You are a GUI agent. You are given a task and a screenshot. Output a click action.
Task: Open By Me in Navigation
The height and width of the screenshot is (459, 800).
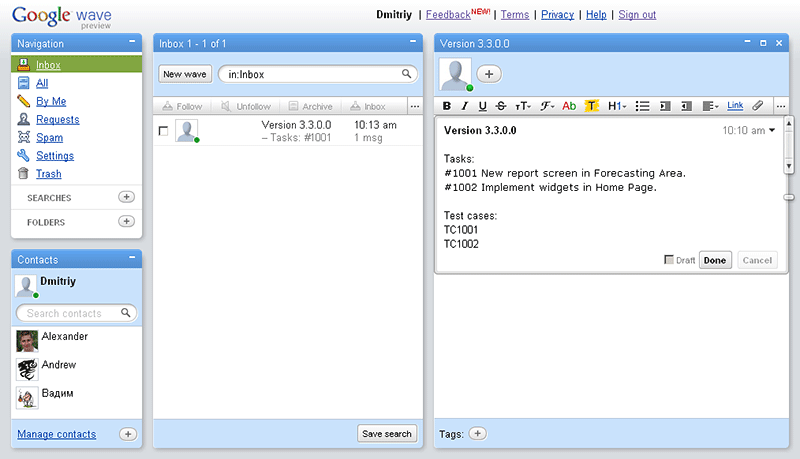(x=51, y=101)
